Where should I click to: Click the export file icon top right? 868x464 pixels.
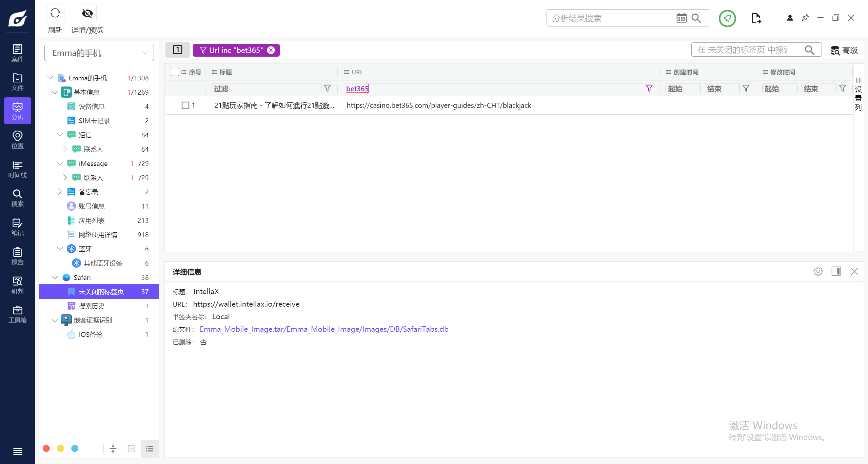756,18
